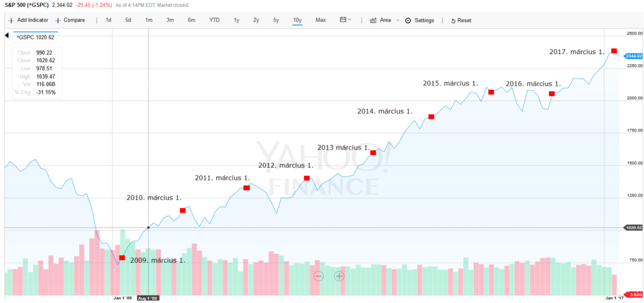This screenshot has height=303, width=644.
Task: Click the 2009. március 1. red marker
Action: tap(122, 258)
